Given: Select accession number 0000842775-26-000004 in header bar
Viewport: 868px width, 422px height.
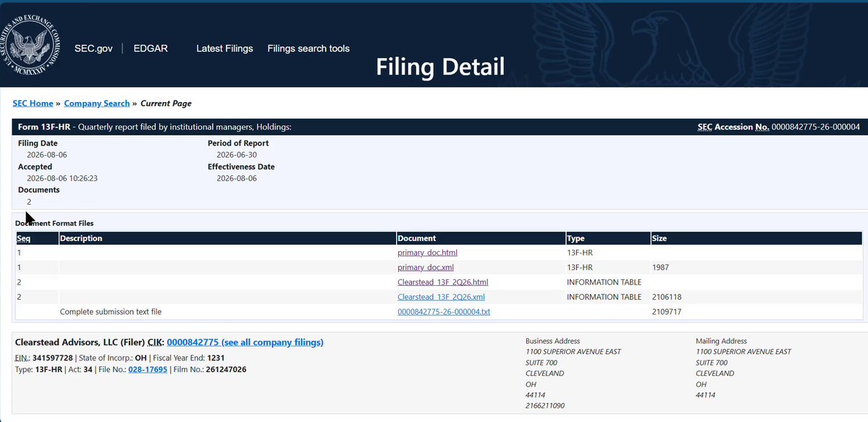Looking at the screenshot, I should pos(815,127).
